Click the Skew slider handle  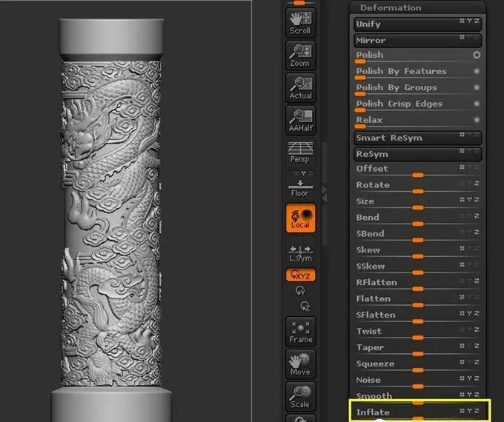418,256
